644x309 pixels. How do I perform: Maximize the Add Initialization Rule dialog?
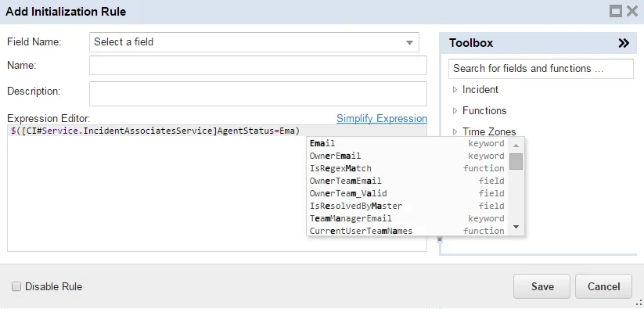click(616, 11)
